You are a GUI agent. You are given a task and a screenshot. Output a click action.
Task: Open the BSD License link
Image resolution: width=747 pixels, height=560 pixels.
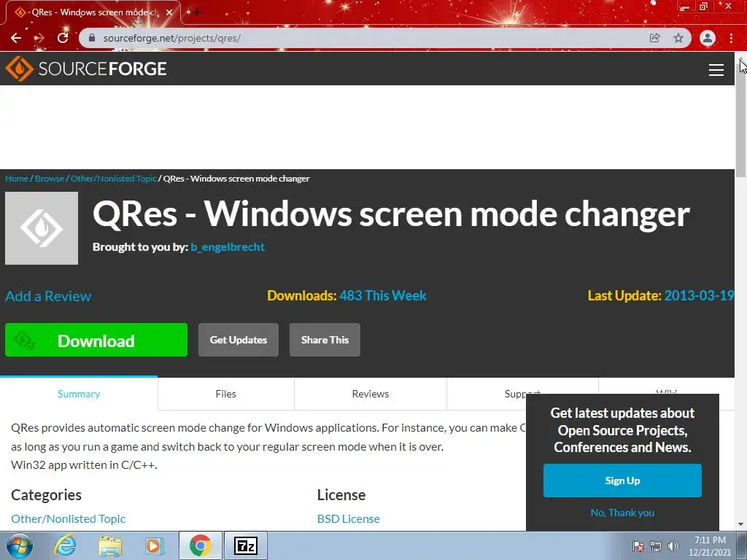(x=348, y=519)
